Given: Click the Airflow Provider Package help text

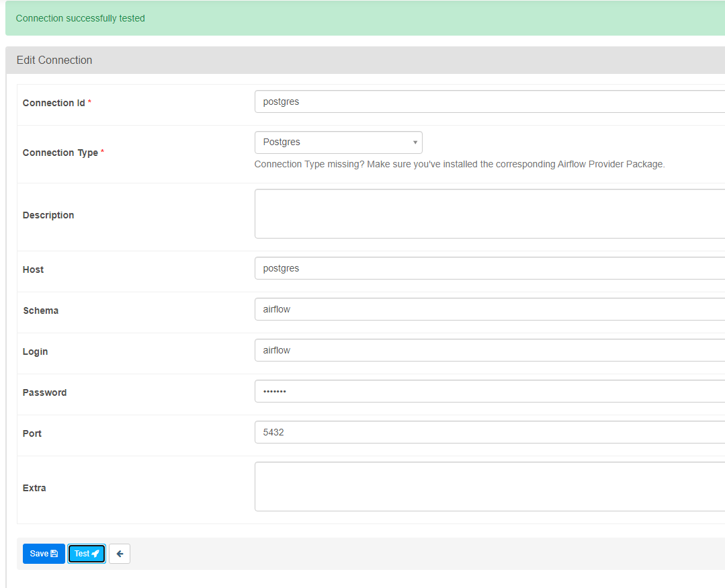Looking at the screenshot, I should click(460, 164).
